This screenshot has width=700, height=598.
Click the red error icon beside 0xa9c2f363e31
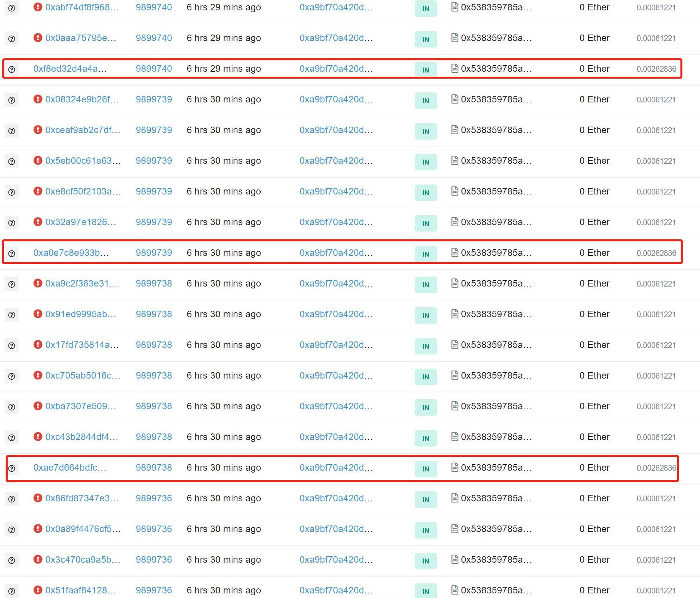pyautogui.click(x=38, y=283)
